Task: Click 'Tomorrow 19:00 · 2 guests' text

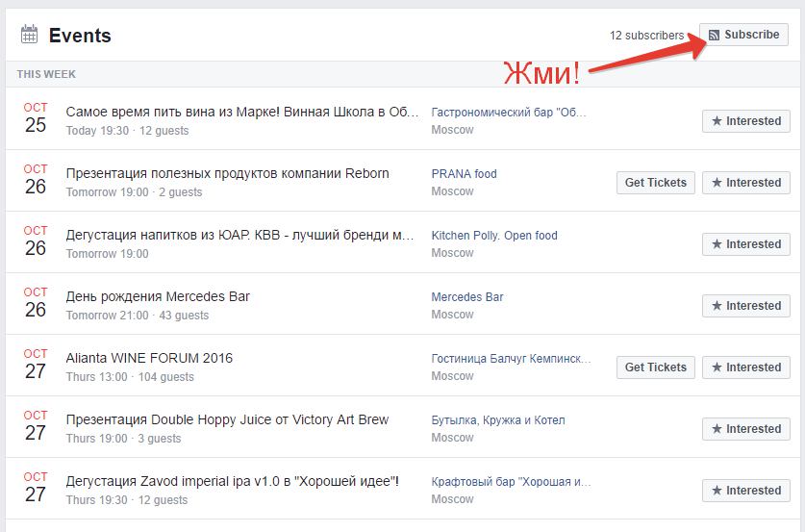Action: (x=134, y=192)
